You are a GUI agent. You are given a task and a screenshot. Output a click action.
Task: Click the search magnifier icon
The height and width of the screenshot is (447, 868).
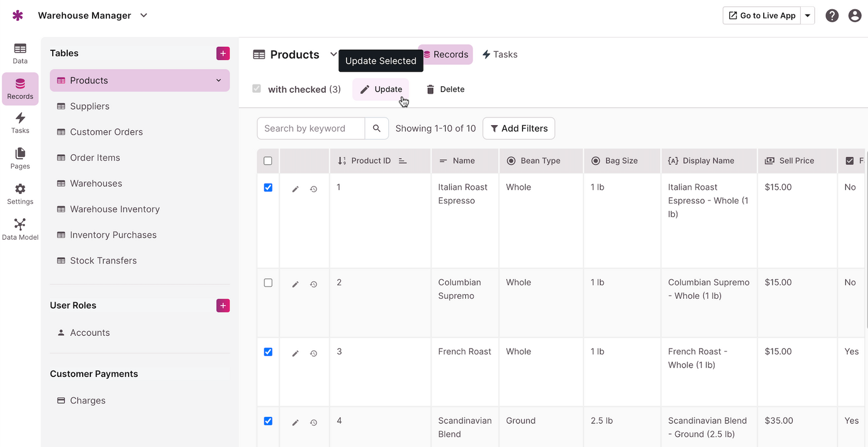(x=377, y=129)
